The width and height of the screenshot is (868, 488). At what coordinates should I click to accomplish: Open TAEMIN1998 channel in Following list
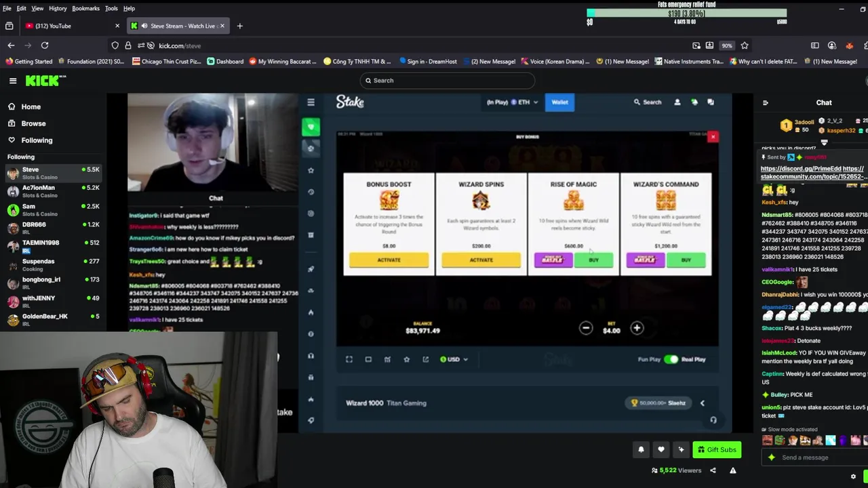point(53,246)
